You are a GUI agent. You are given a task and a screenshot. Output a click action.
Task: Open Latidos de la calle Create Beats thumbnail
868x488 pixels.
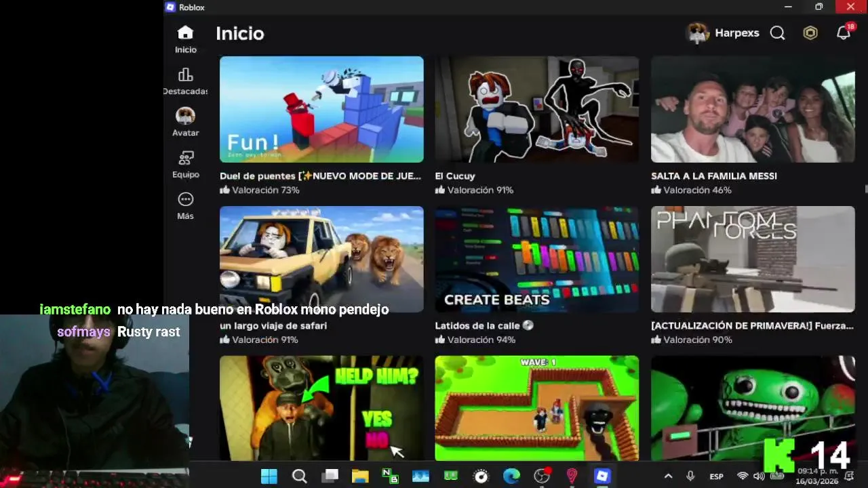[x=536, y=259]
